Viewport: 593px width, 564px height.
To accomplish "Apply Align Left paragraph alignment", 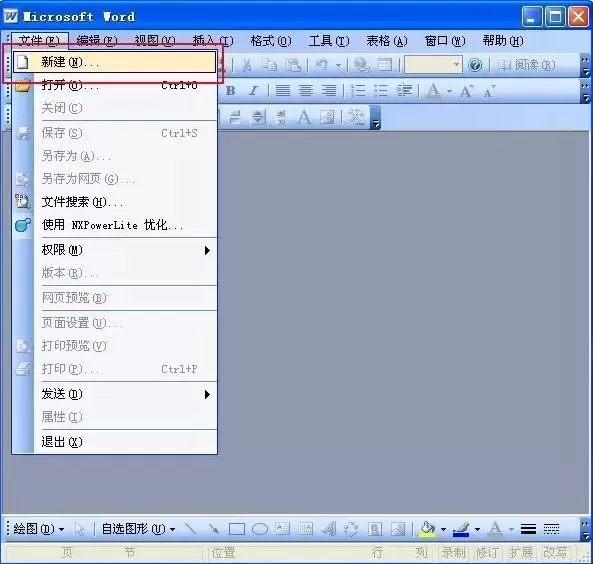I will pos(283,91).
